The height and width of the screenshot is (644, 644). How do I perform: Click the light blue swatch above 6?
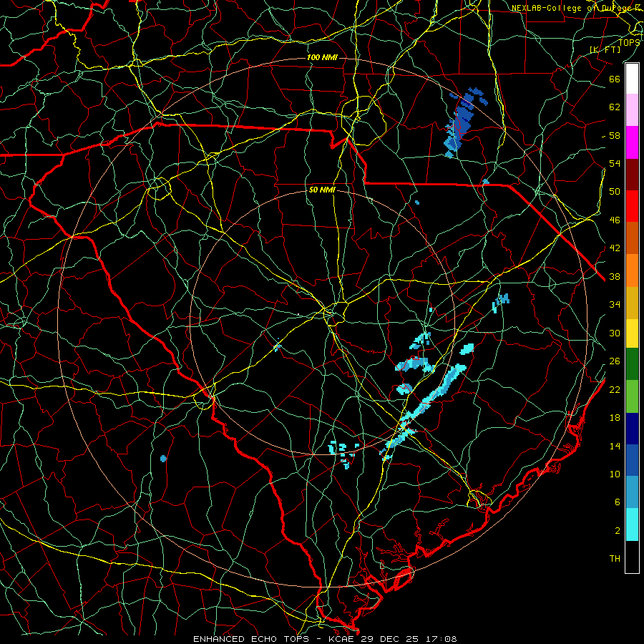(632, 492)
